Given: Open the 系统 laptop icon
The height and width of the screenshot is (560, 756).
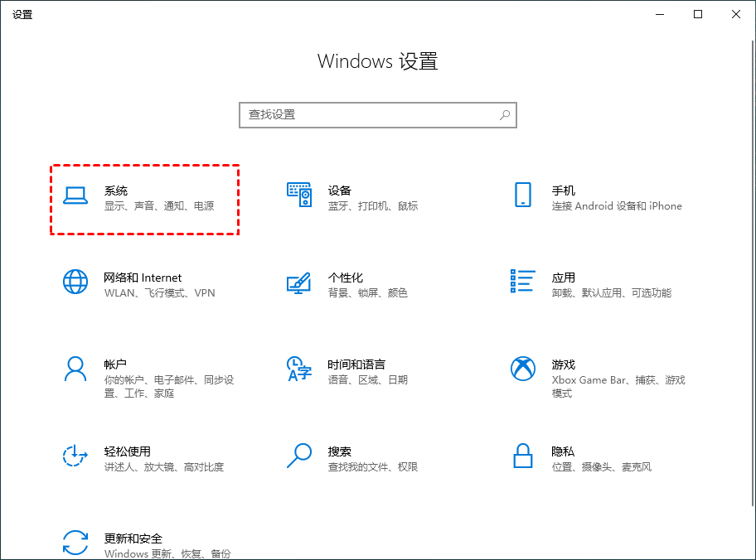Looking at the screenshot, I should point(75,196).
